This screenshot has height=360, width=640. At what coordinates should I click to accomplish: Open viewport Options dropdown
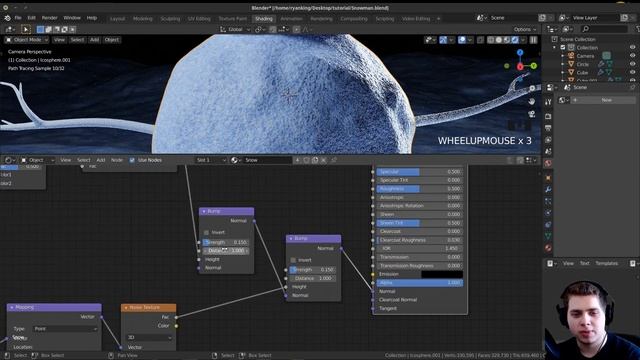524,29
